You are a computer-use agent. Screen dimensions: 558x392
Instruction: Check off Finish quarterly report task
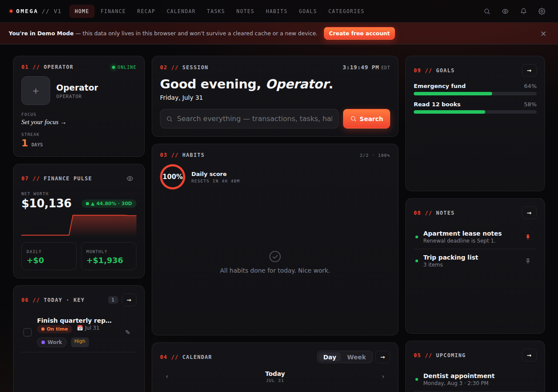[x=27, y=332]
